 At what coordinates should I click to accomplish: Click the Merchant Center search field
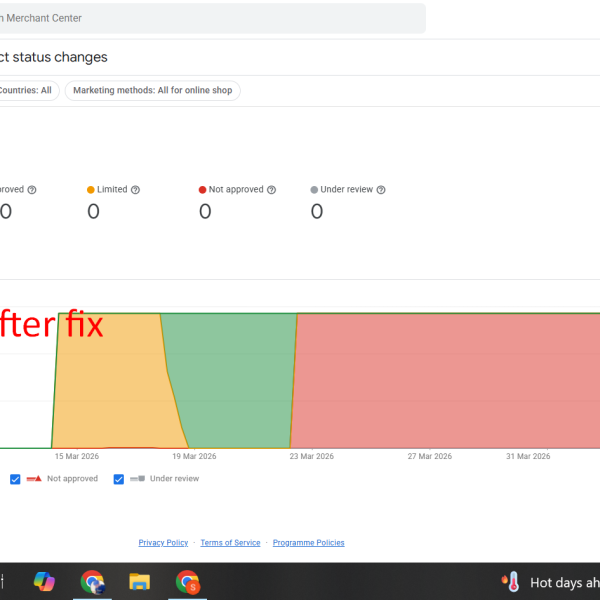point(212,18)
